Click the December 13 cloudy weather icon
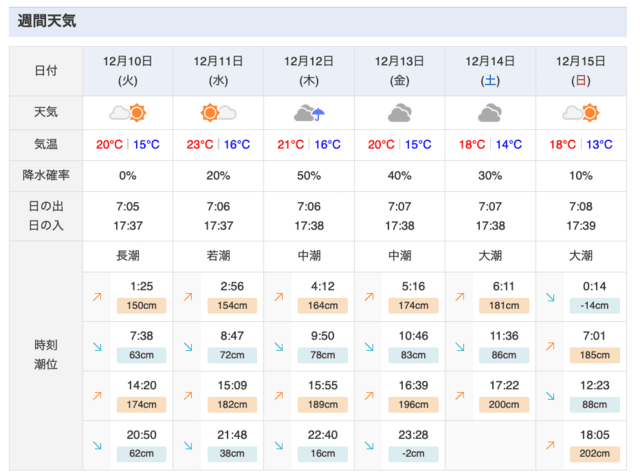Screen dimensions: 640x476 400,113
